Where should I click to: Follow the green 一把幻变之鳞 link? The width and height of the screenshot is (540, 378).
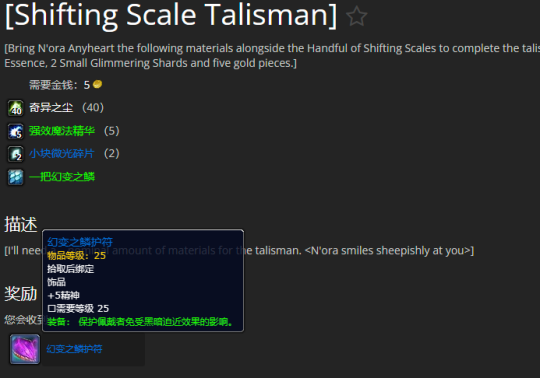click(62, 177)
